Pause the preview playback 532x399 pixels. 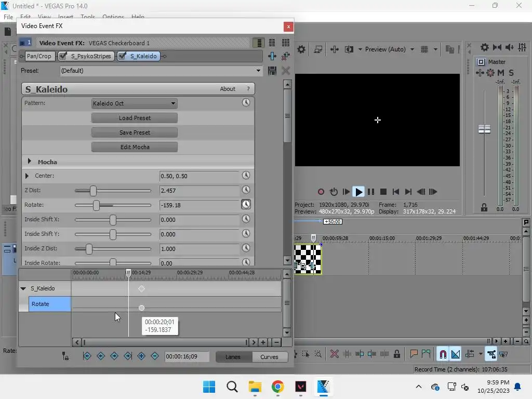[x=371, y=192]
